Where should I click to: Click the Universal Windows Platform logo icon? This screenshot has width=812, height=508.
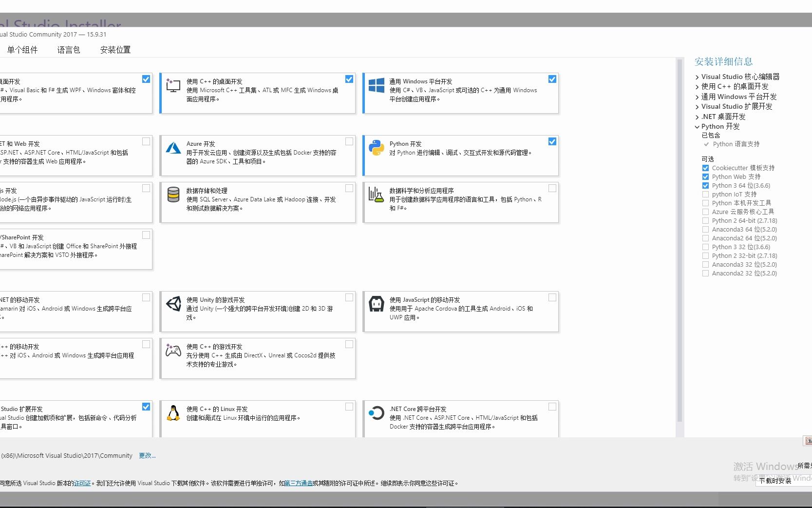[377, 86]
